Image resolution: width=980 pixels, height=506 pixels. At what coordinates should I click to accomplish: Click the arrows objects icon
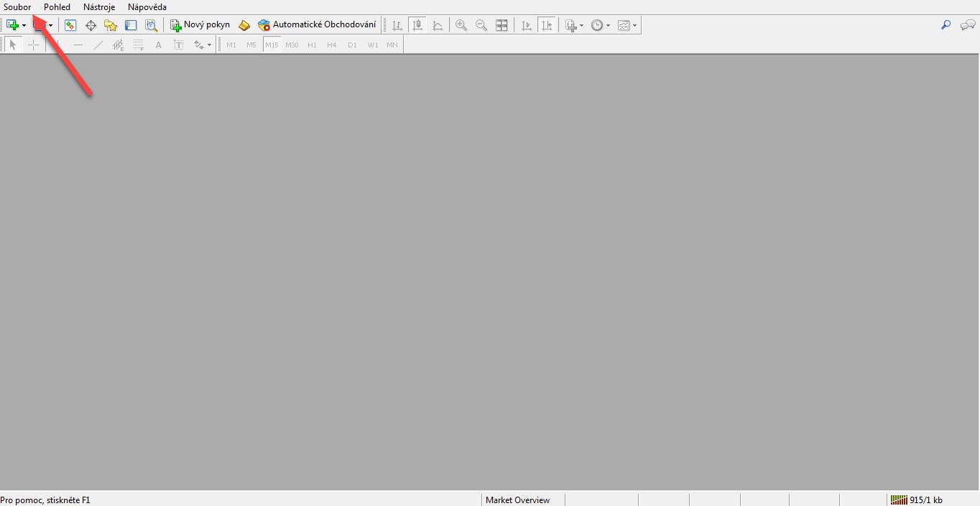(199, 45)
